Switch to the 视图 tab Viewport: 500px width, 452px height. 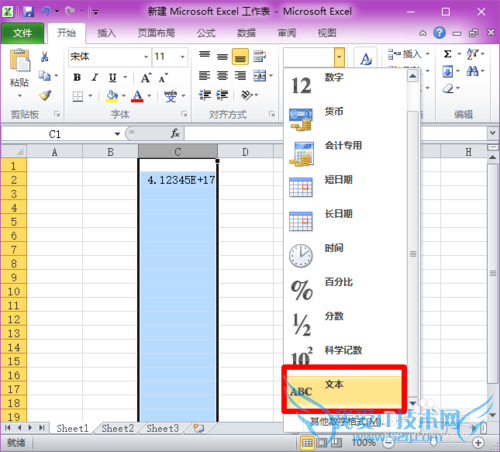tap(327, 33)
